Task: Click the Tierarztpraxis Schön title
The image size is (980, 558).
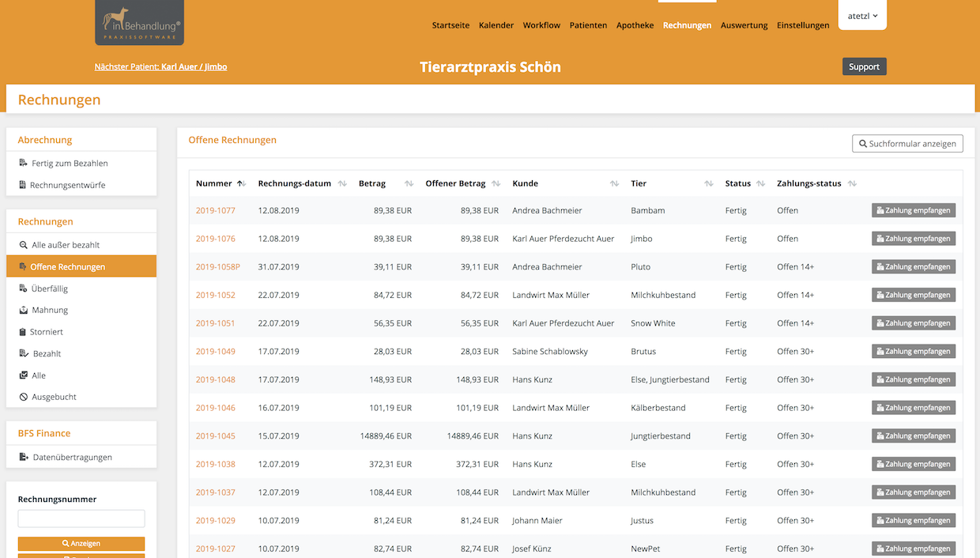Action: [490, 67]
